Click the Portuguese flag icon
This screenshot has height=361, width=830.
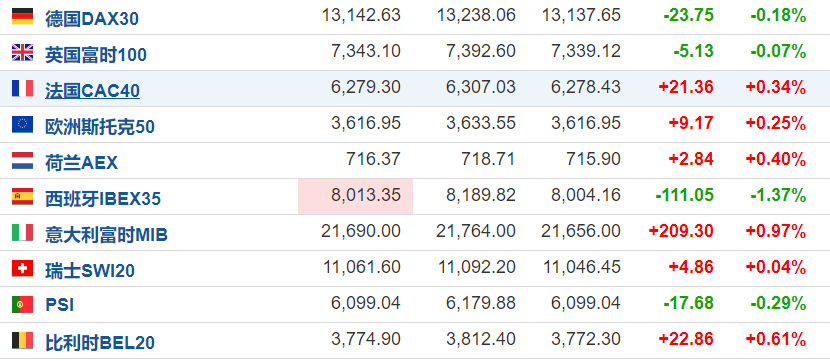[22, 305]
